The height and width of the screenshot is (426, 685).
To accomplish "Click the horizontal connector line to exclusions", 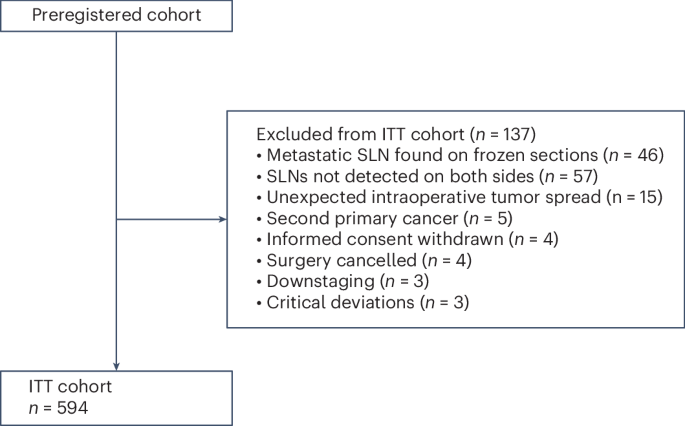I will (168, 219).
